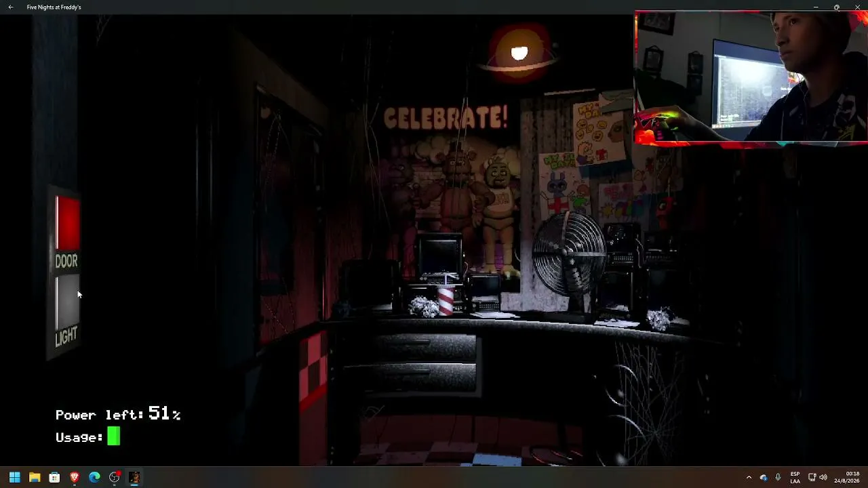
Task: Open File Explorer from the taskbar
Action: click(x=35, y=477)
